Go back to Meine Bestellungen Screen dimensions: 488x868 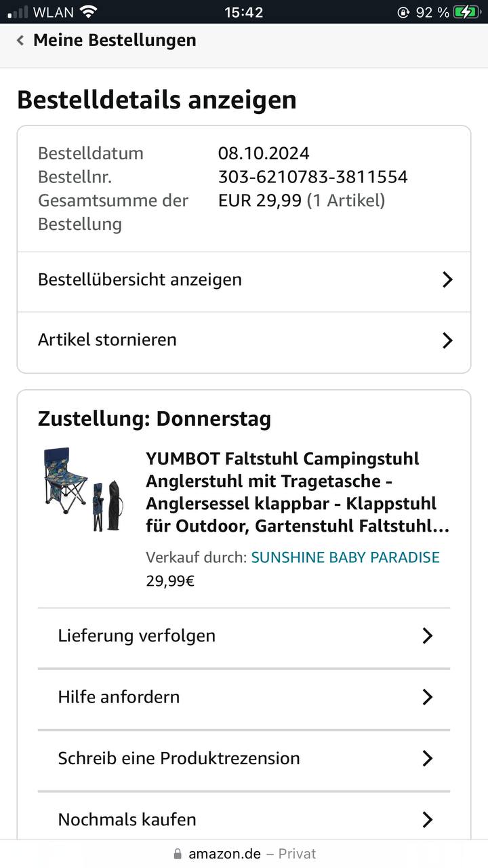pyautogui.click(x=114, y=41)
